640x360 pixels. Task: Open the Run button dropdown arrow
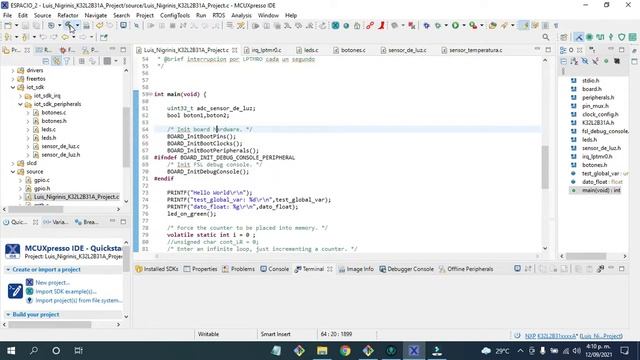(x=464, y=25)
